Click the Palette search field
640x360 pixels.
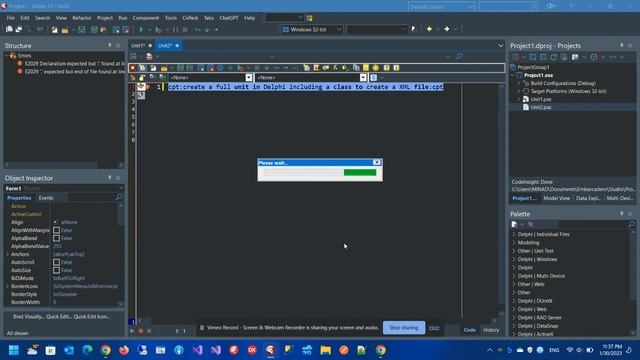point(593,224)
